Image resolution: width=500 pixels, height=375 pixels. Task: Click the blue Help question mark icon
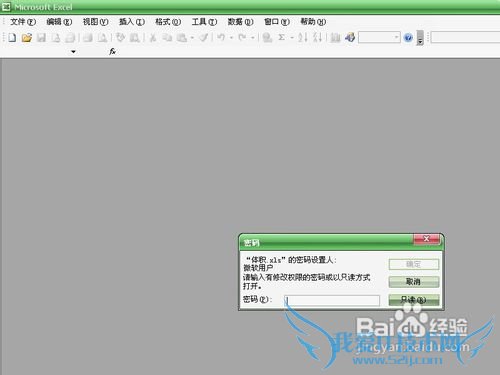(x=408, y=38)
